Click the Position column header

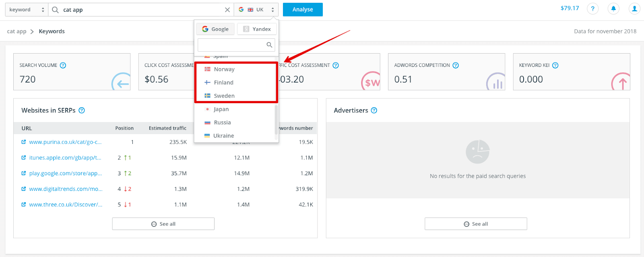pyautogui.click(x=124, y=128)
